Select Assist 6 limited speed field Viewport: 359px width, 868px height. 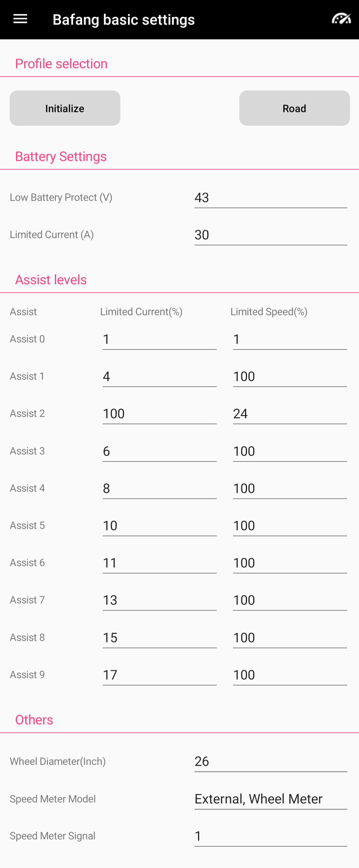290,563
